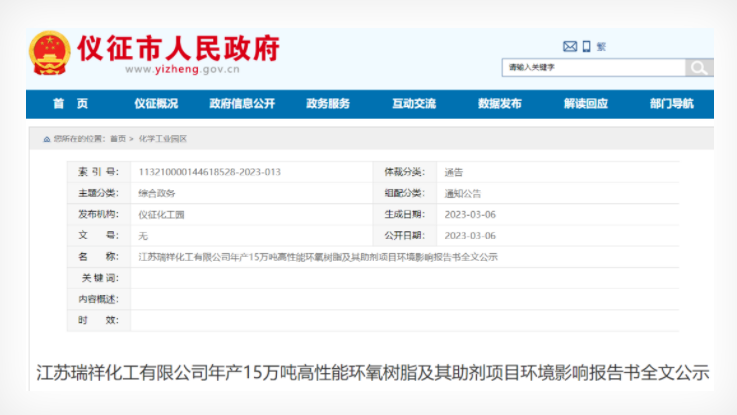This screenshot has width=737, height=415.
Task: Click the 内容概述 label
Action: click(x=98, y=299)
